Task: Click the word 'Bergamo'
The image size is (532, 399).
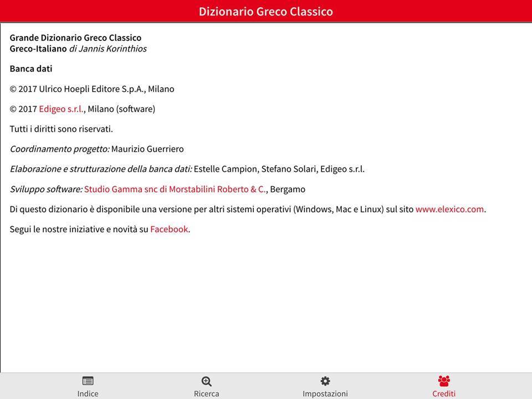Action: click(x=288, y=190)
